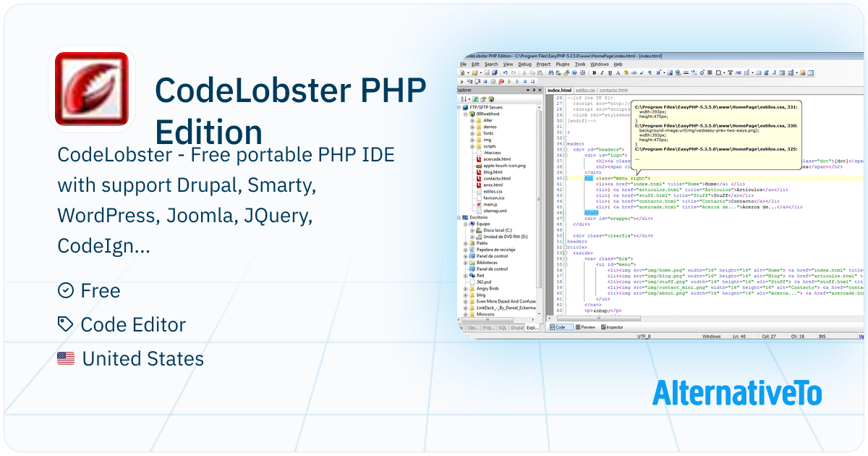Click the Save All toolbar icon
The width and height of the screenshot is (868, 456).
(x=494, y=72)
